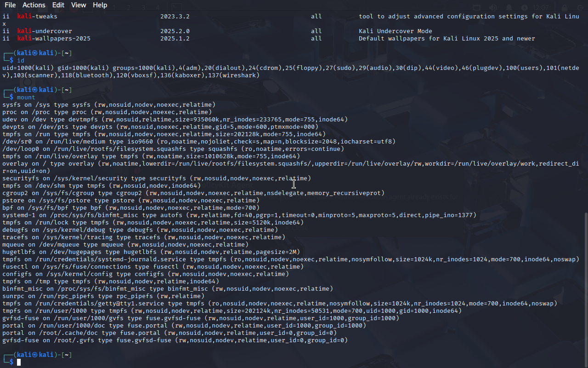Click the 'gvfsd-fuse on /run/user/1000/gvfs' line
588x368 pixels.
pyautogui.click(x=201, y=318)
